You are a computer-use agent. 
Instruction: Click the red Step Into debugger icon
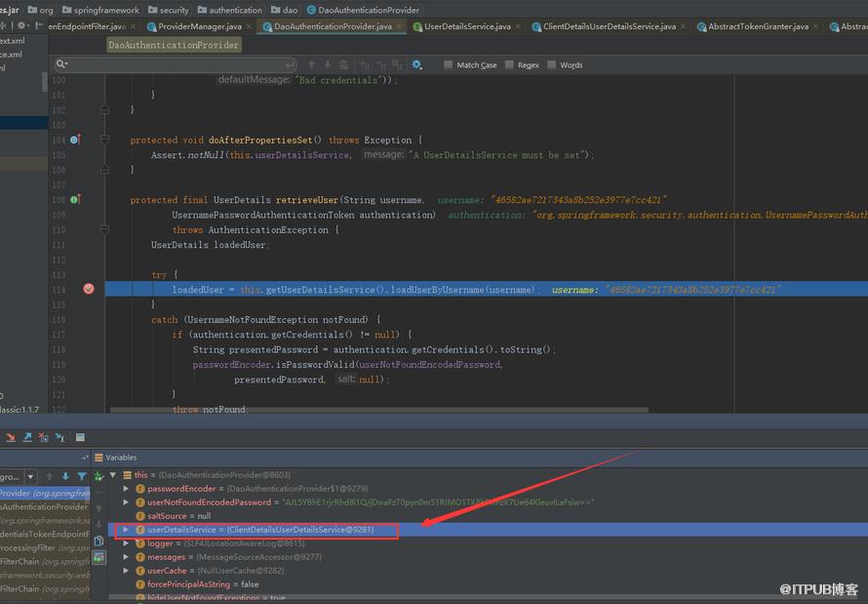pos(11,437)
